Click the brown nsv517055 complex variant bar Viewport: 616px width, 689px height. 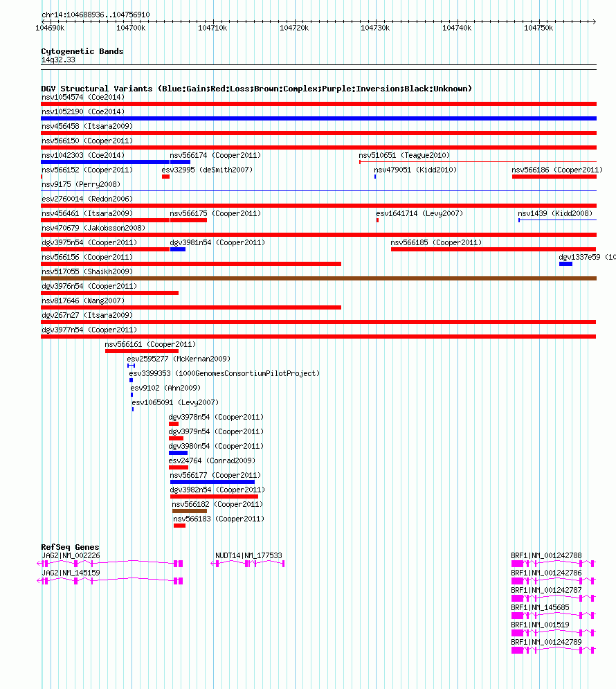319,278
